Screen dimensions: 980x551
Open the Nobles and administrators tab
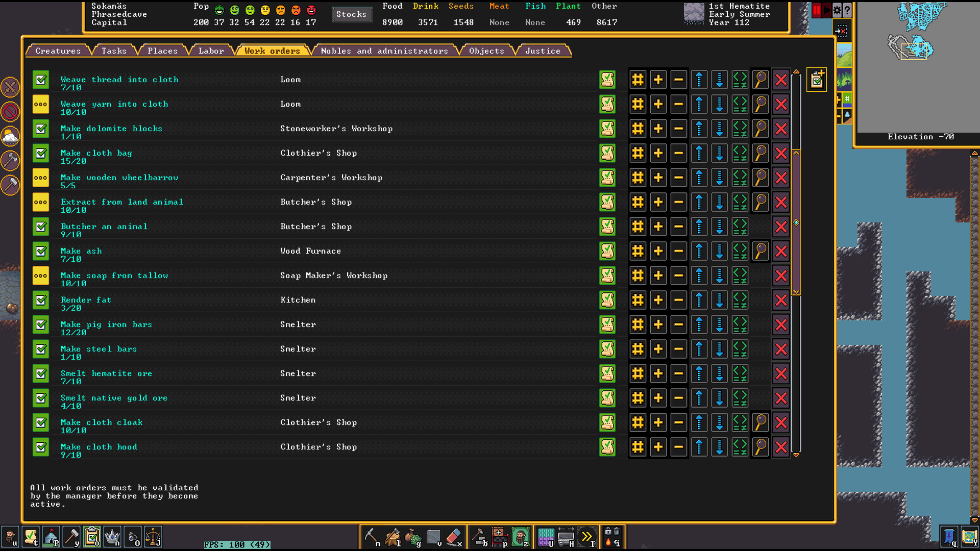pos(384,51)
